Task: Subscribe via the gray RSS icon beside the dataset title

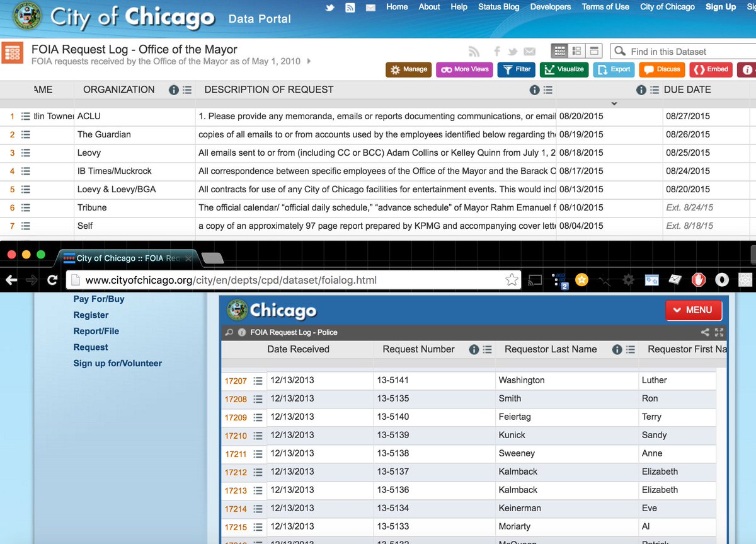Action: [x=474, y=52]
